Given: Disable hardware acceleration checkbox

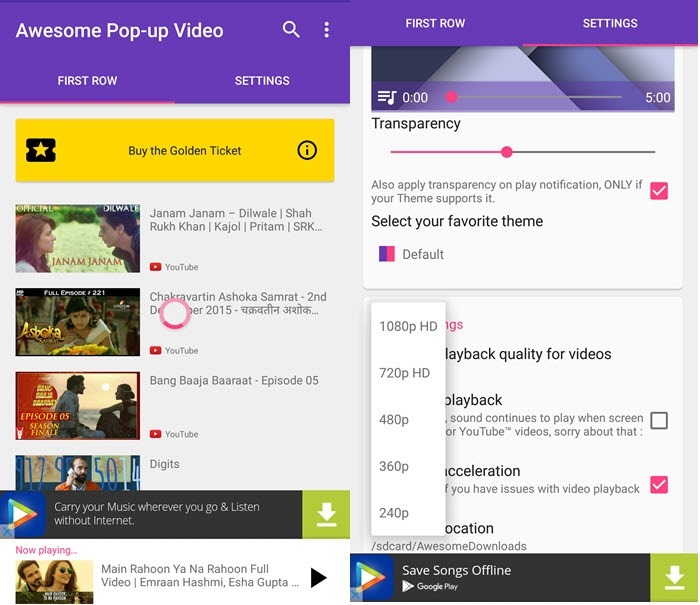Looking at the screenshot, I should [x=659, y=485].
